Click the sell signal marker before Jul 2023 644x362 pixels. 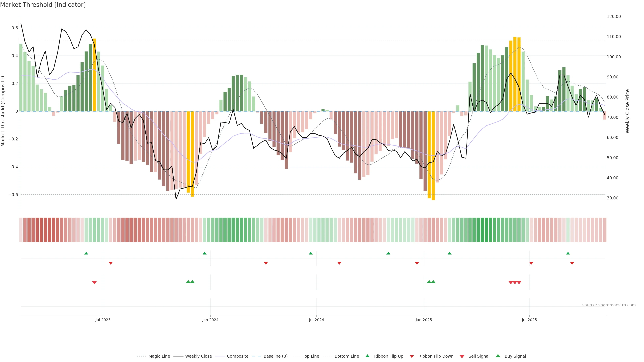pyautogui.click(x=94, y=283)
